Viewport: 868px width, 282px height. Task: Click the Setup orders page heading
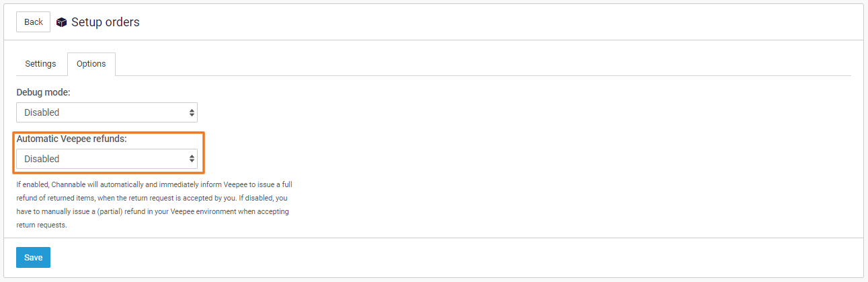106,22
